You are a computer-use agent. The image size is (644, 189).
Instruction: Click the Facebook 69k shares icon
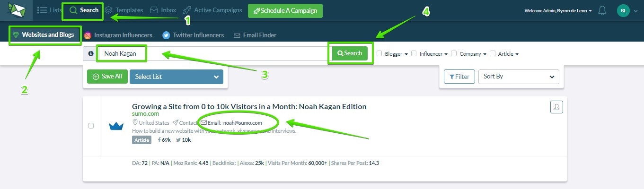[159, 140]
